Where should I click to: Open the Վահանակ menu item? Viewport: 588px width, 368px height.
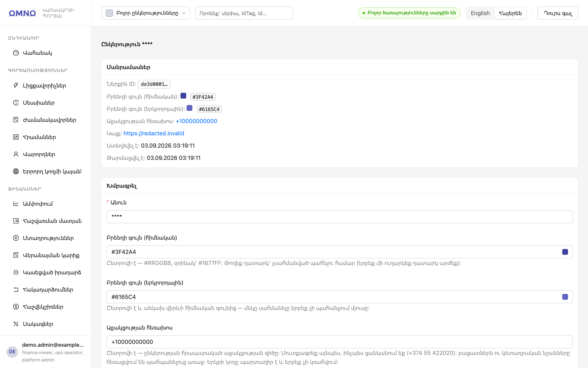46,53
